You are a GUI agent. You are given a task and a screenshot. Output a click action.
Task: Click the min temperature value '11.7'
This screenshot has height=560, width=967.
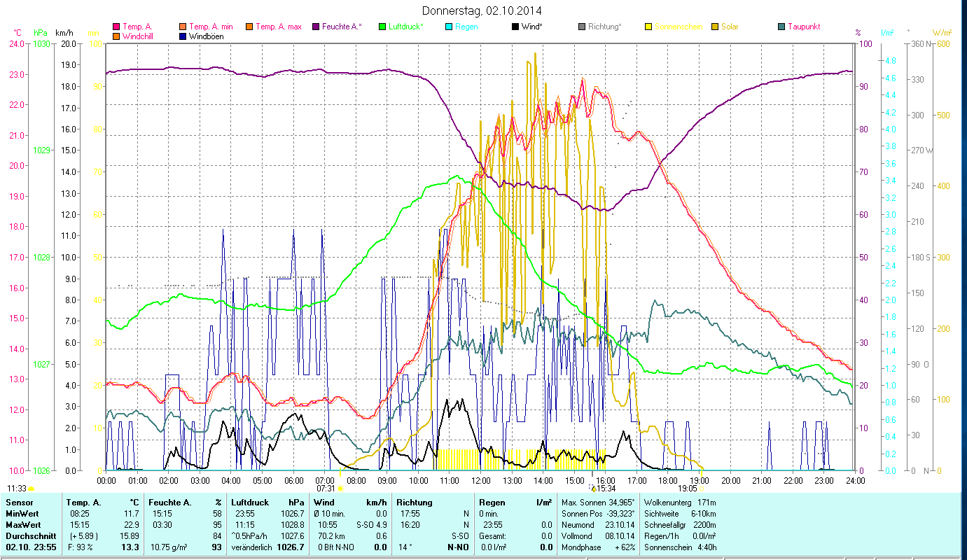(x=132, y=514)
